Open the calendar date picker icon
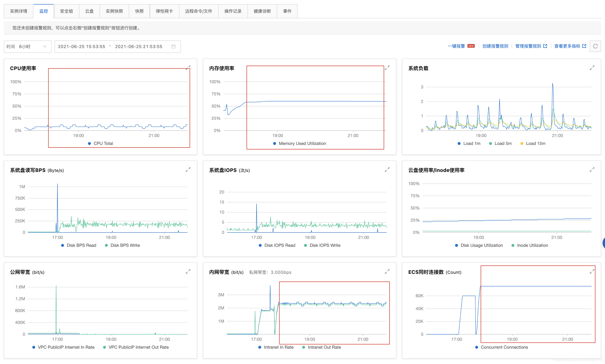This screenshot has width=605, height=364. tap(174, 46)
